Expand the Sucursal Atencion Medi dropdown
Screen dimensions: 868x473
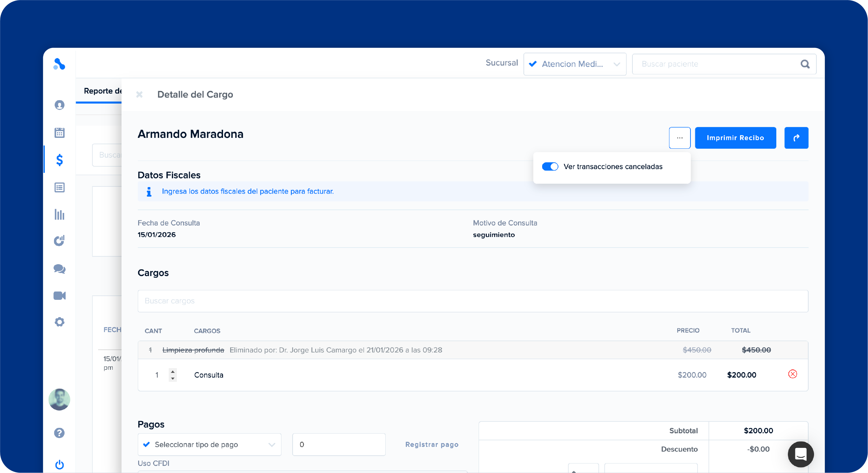(x=575, y=64)
